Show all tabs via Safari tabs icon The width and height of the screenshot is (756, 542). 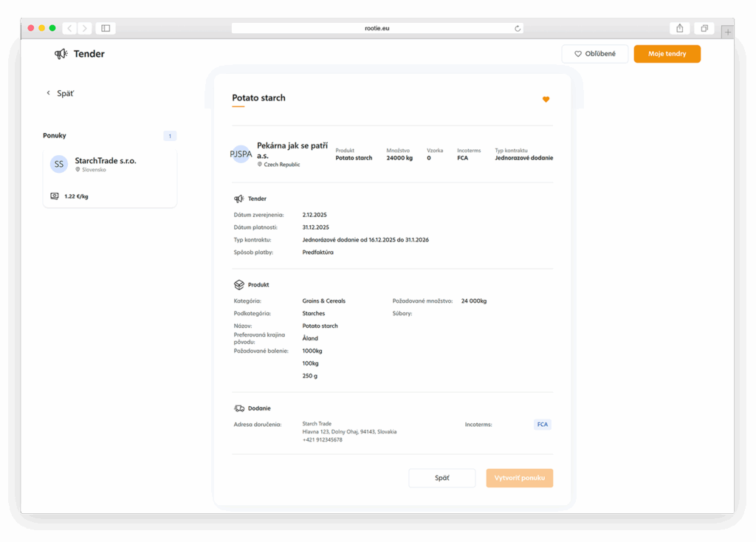click(x=704, y=28)
